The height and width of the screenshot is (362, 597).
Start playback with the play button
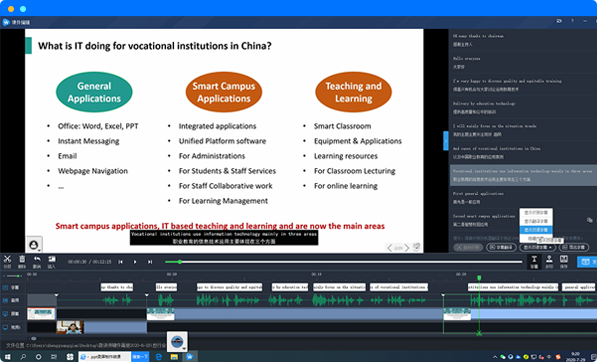[x=135, y=262]
